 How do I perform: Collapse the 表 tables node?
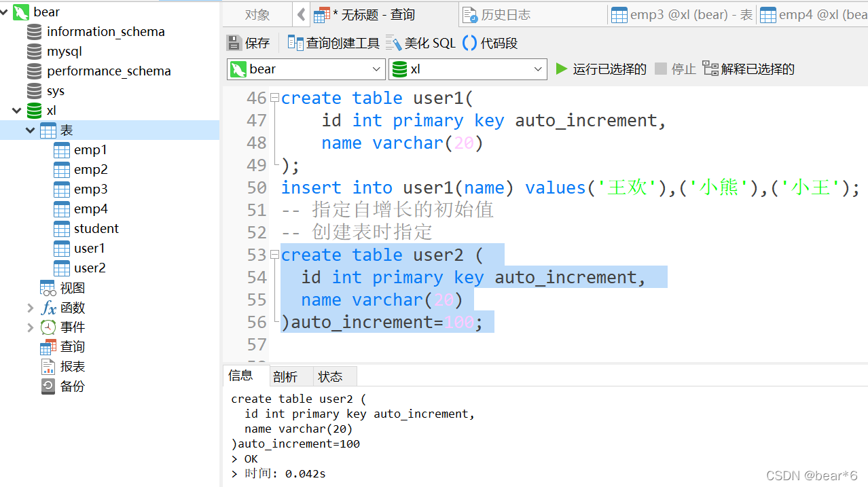(30, 130)
